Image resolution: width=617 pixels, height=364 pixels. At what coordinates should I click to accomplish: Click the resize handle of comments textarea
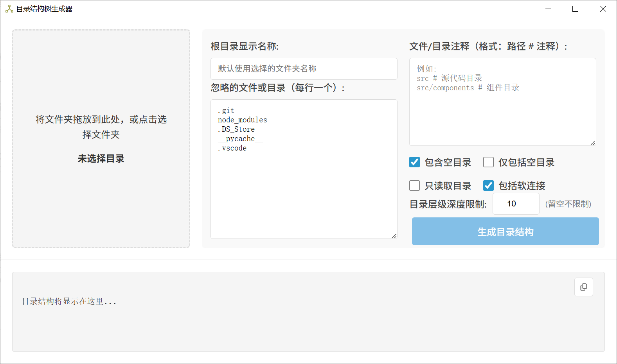pos(593,143)
